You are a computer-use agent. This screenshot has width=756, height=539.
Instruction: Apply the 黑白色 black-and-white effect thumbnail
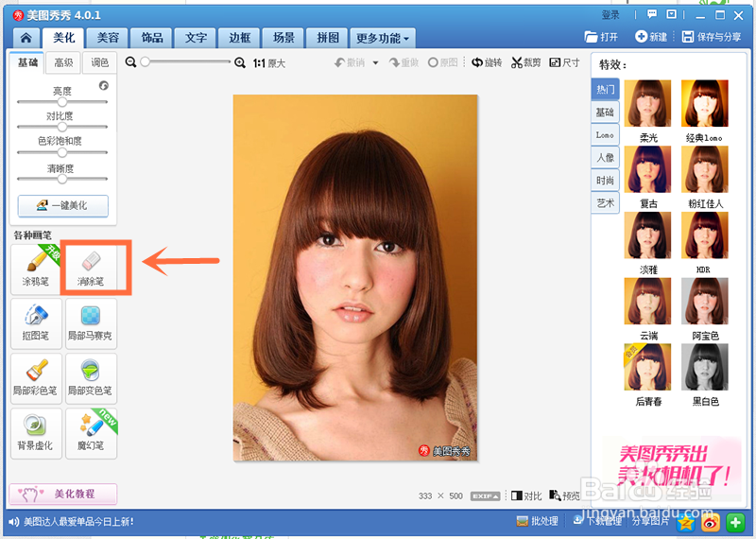[x=704, y=367]
